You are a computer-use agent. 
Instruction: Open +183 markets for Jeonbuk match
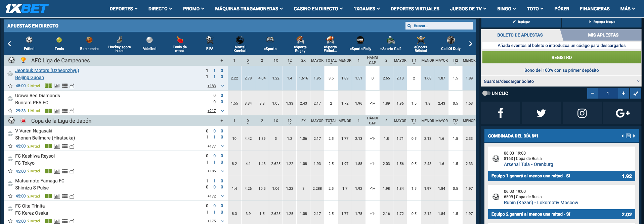pyautogui.click(x=212, y=86)
